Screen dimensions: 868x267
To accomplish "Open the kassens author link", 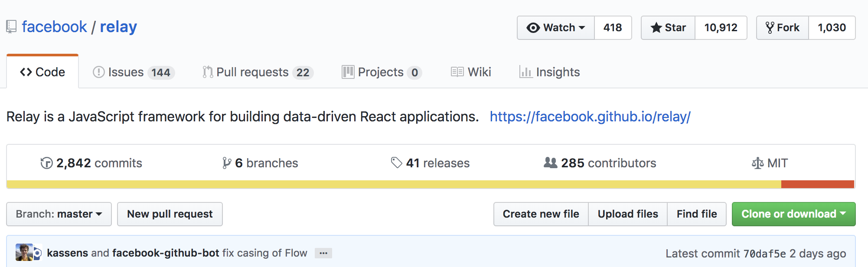I will pyautogui.click(x=67, y=253).
